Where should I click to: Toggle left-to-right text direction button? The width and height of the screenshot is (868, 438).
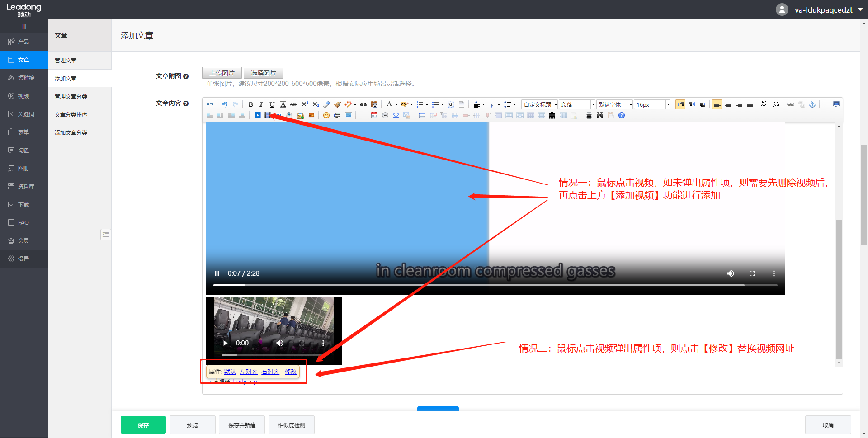click(680, 104)
